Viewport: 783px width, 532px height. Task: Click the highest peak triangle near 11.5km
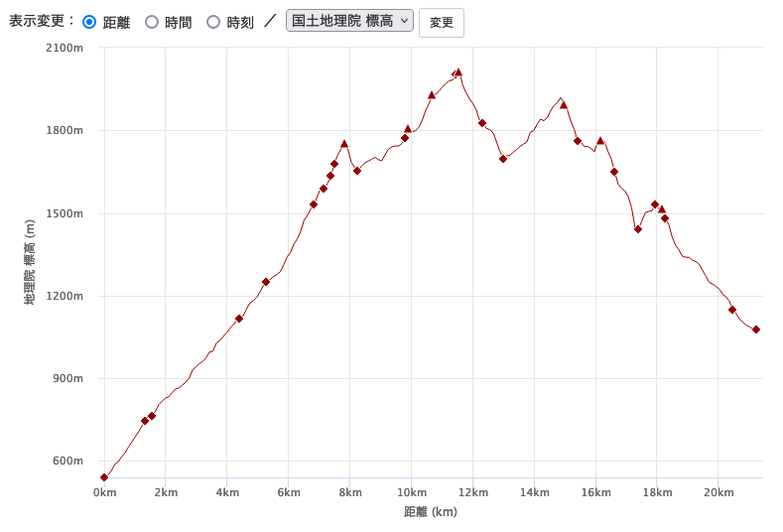(458, 72)
